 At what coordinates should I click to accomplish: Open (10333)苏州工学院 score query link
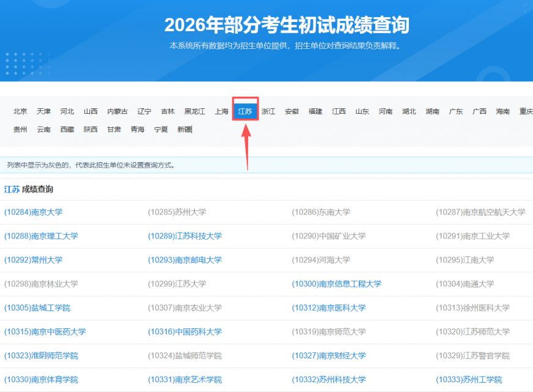[469, 379]
